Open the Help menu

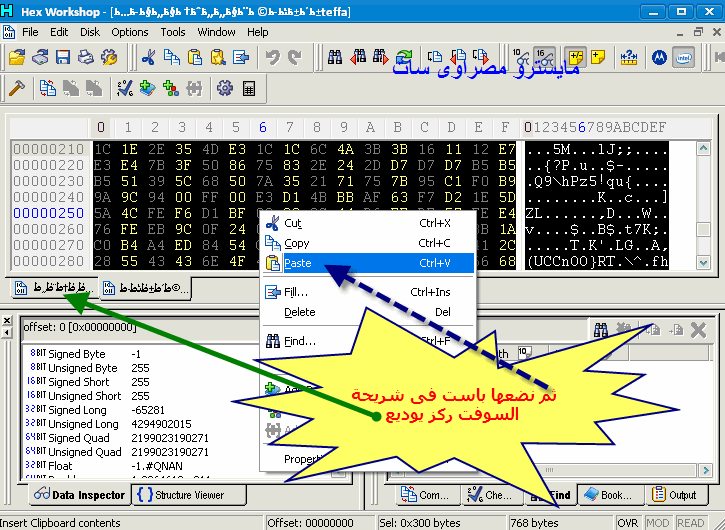[258, 32]
